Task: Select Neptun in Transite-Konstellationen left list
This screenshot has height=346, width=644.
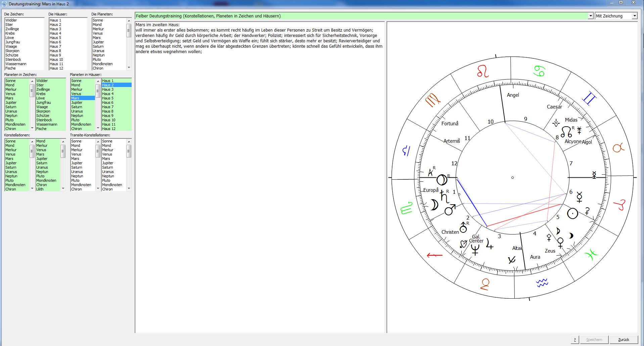Action: 83,176
